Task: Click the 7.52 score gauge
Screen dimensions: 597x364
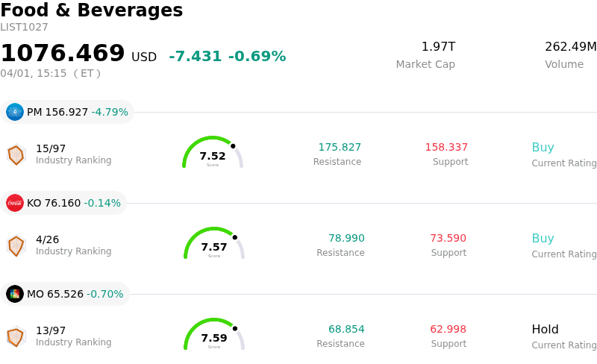Action: pyautogui.click(x=213, y=154)
